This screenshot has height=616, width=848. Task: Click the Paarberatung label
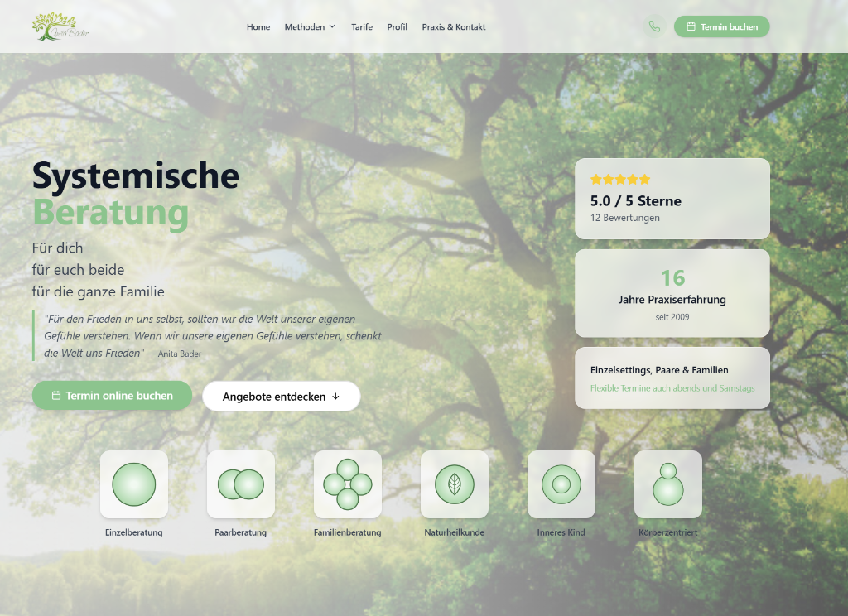click(241, 532)
